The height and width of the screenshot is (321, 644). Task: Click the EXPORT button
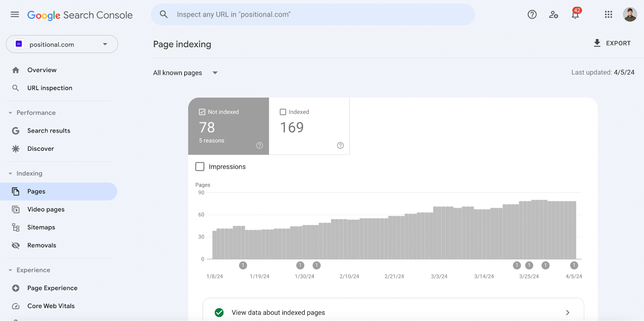point(612,43)
